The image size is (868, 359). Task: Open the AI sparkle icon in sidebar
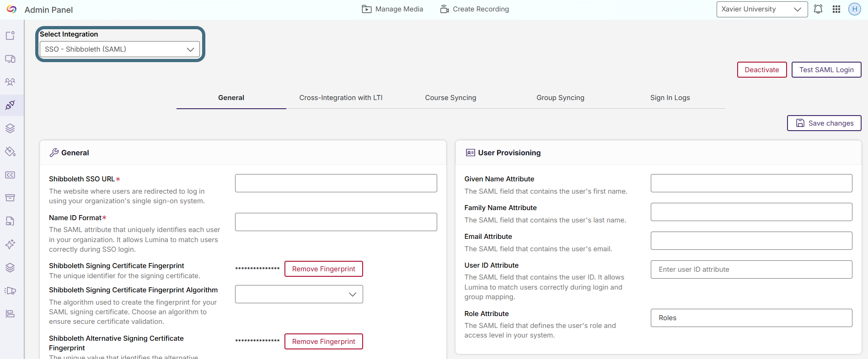(10, 244)
